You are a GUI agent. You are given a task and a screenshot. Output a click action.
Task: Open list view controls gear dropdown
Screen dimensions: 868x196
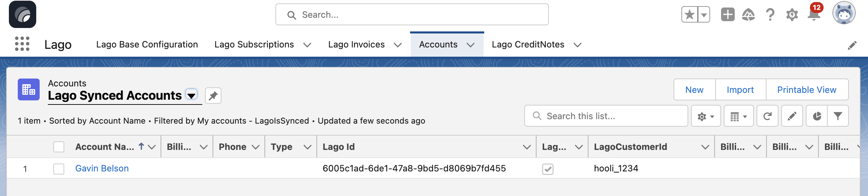tap(706, 116)
